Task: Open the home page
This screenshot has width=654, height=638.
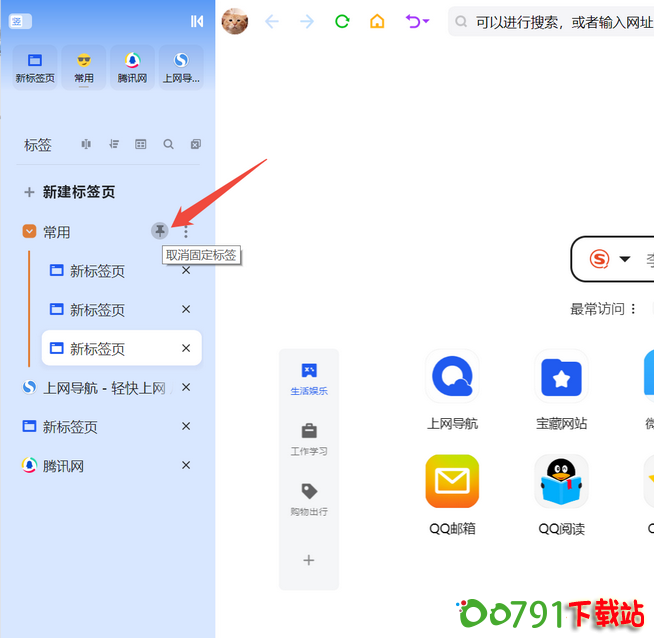Action: point(377,21)
